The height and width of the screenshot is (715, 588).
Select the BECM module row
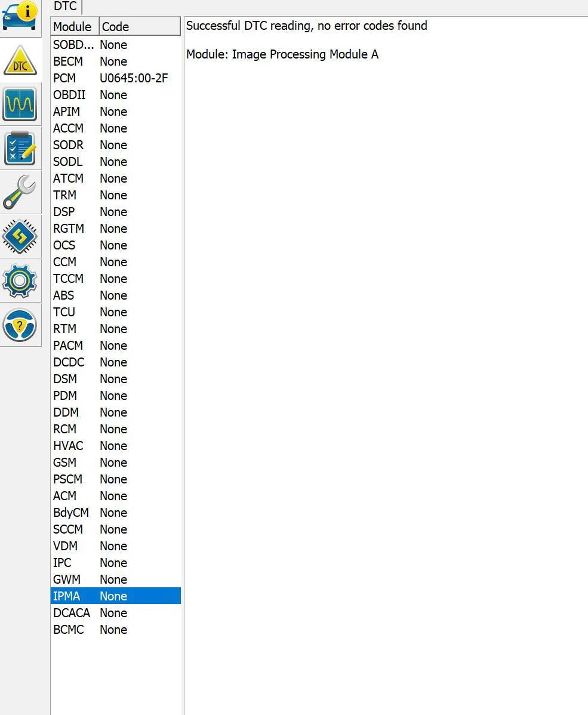pos(115,61)
